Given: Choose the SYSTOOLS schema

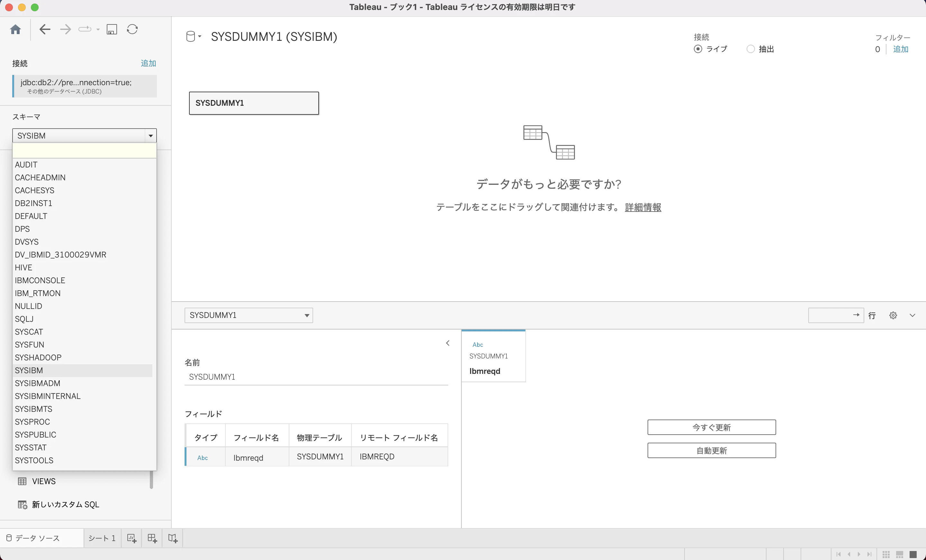Looking at the screenshot, I should coord(83,460).
